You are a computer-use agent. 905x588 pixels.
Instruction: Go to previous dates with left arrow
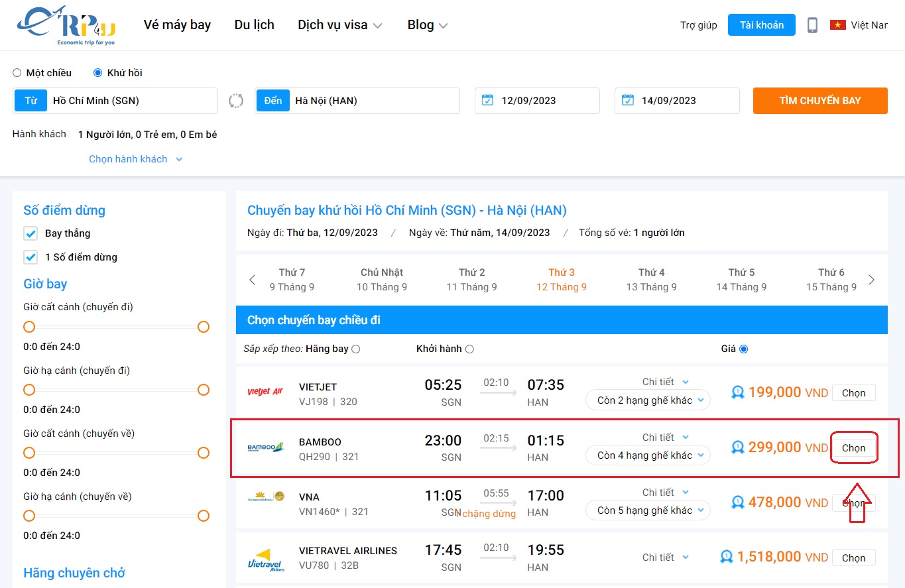tap(252, 280)
